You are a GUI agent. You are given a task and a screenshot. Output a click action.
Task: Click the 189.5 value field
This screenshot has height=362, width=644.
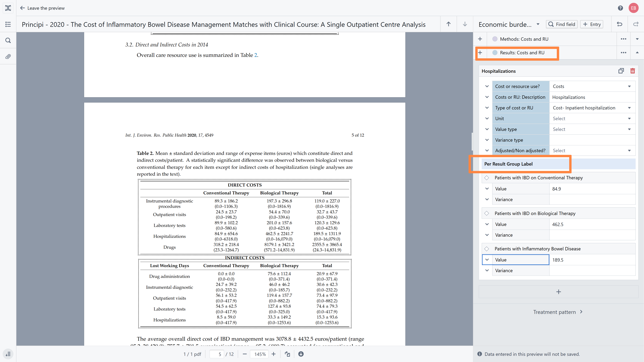(592, 260)
